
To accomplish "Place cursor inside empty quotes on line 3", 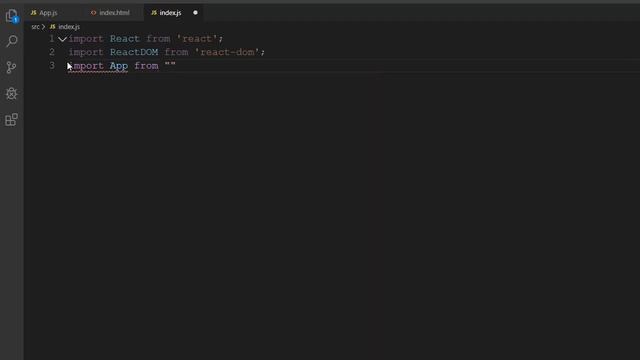I will click(x=170, y=64).
